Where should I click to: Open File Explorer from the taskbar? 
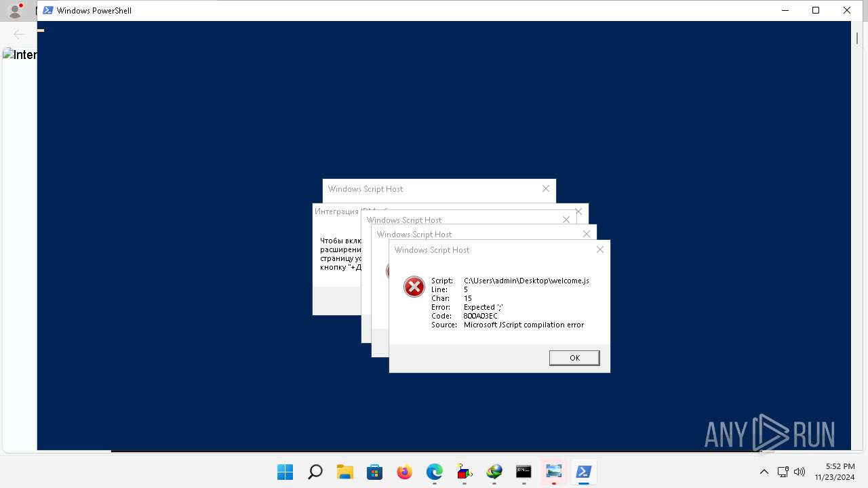[x=345, y=472]
